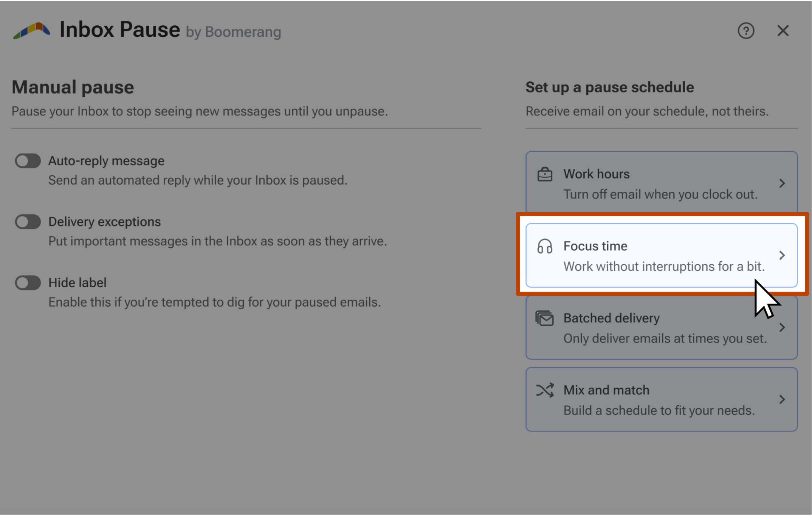Open the help question mark icon
The width and height of the screenshot is (812, 515).
pyautogui.click(x=746, y=31)
